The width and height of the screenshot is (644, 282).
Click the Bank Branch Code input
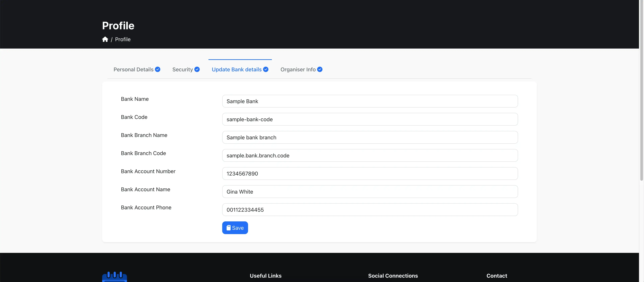370,155
